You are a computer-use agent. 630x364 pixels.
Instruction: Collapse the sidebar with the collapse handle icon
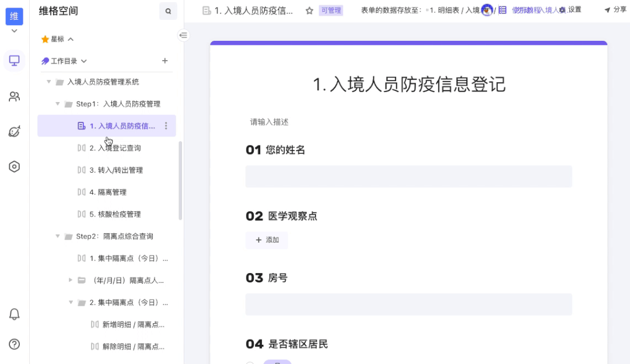[183, 35]
